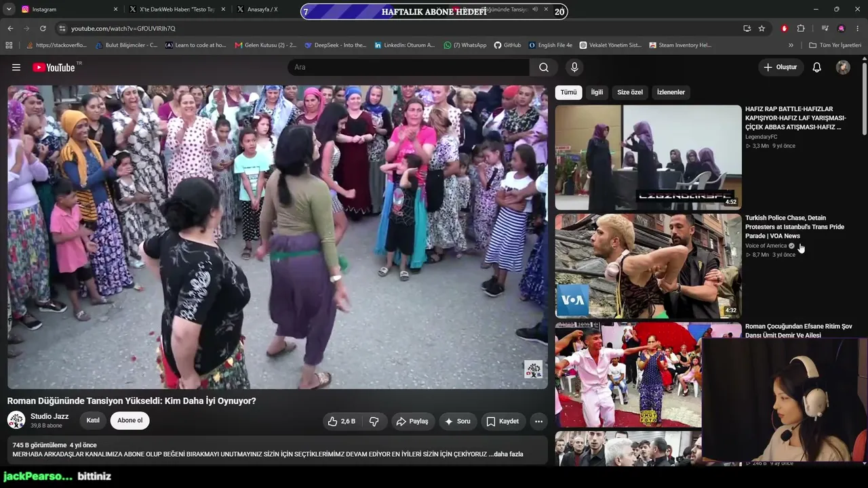This screenshot has height=488, width=868.
Task: Click the channel watermark on the video
Action: 534,369
